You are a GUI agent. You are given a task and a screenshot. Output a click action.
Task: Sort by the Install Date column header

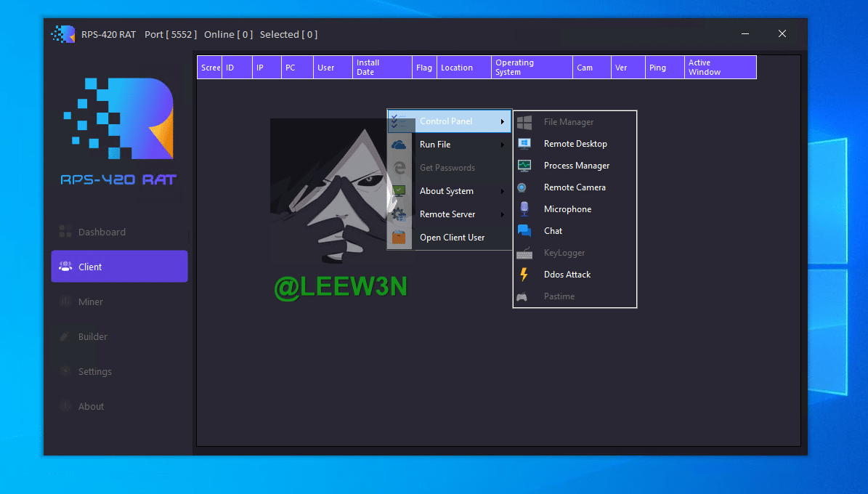382,68
